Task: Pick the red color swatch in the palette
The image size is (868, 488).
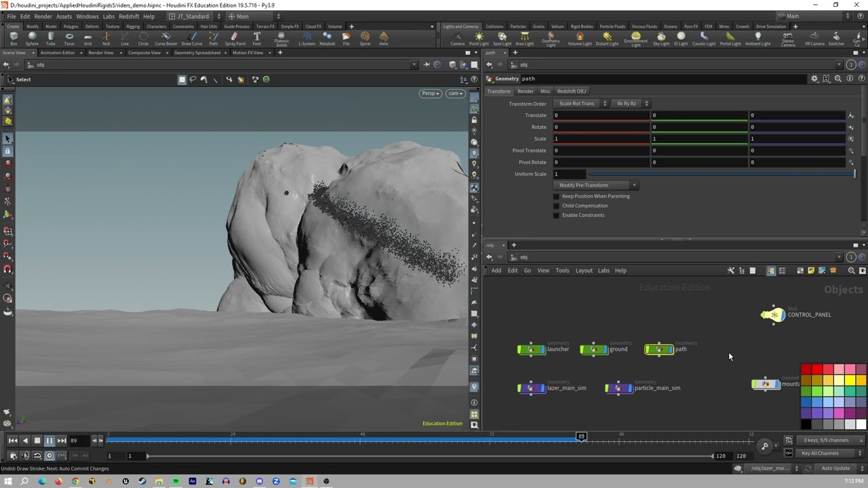Action: [817, 369]
